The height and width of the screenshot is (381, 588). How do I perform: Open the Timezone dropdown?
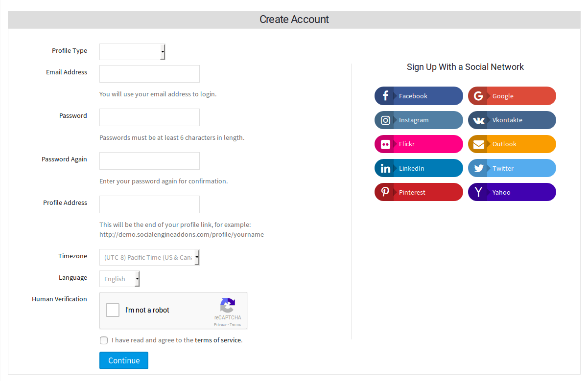pos(149,257)
